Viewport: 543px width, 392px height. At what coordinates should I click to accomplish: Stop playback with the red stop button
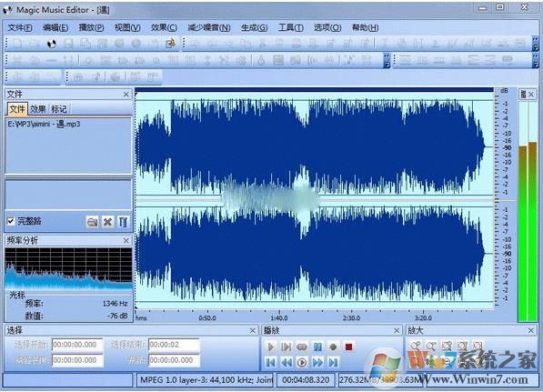pyautogui.click(x=348, y=347)
